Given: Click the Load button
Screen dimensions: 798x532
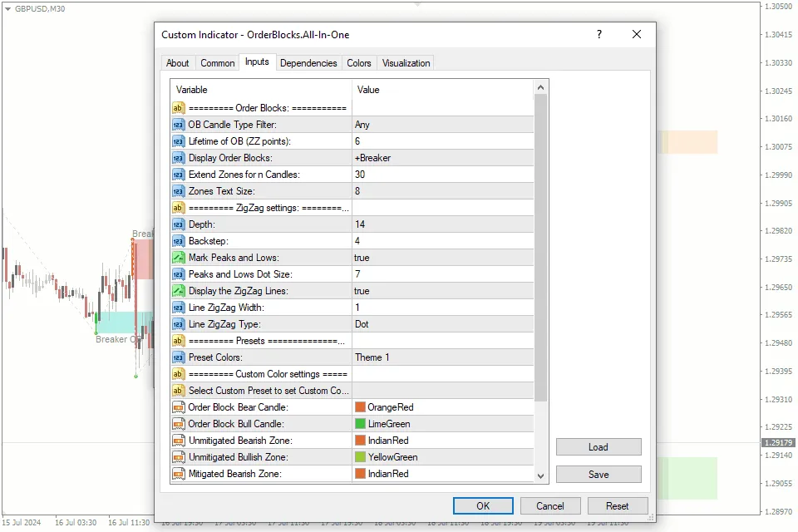Looking at the screenshot, I should (x=598, y=447).
